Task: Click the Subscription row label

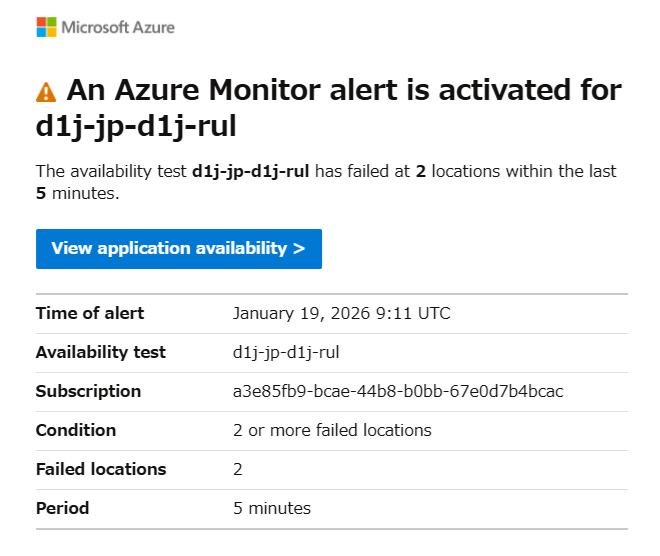Action: click(x=88, y=391)
